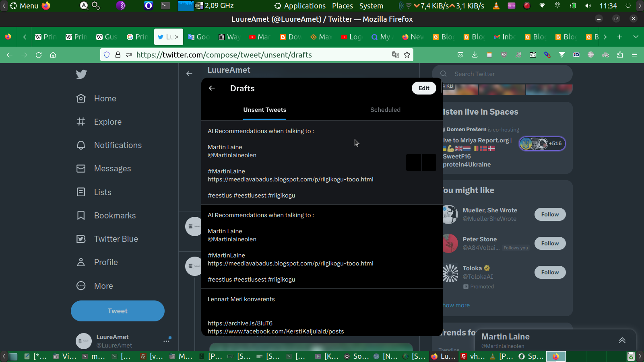The height and width of the screenshot is (362, 644).
Task: Expand the Martin Laine messages drawer
Action: [622, 340]
